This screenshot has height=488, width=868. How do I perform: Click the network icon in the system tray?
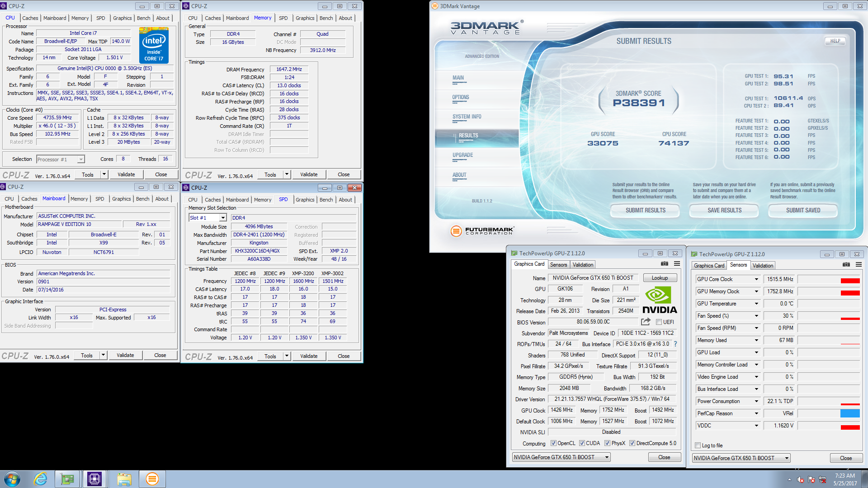point(822,480)
